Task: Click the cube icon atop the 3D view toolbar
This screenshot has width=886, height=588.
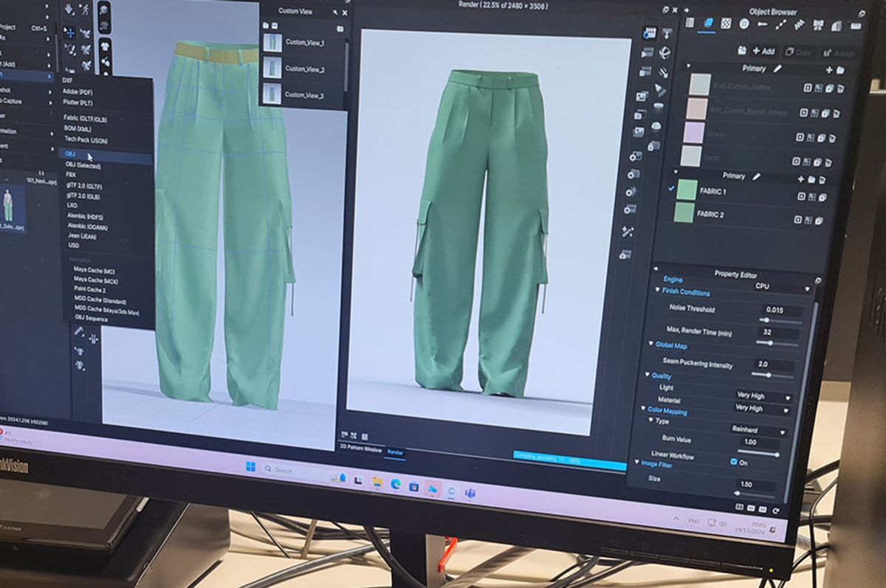Action: (x=104, y=10)
